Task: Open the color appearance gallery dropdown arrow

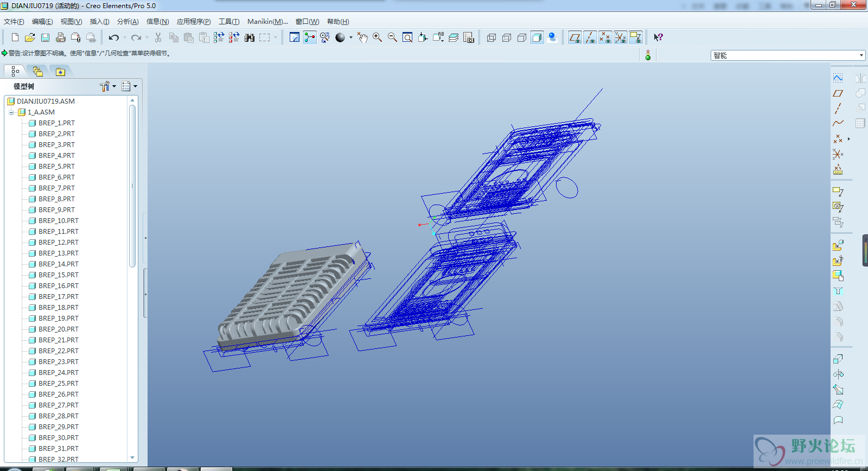Action: 351,37
